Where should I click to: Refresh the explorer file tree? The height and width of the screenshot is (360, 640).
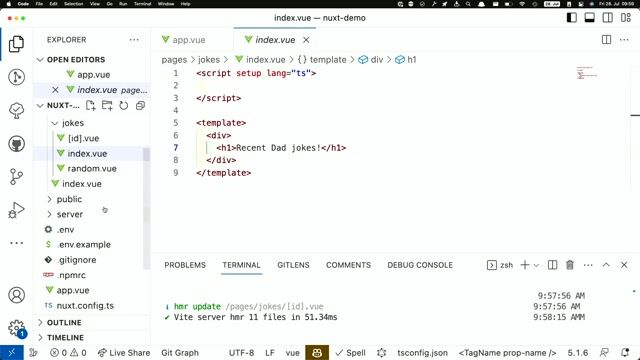pyautogui.click(x=124, y=106)
